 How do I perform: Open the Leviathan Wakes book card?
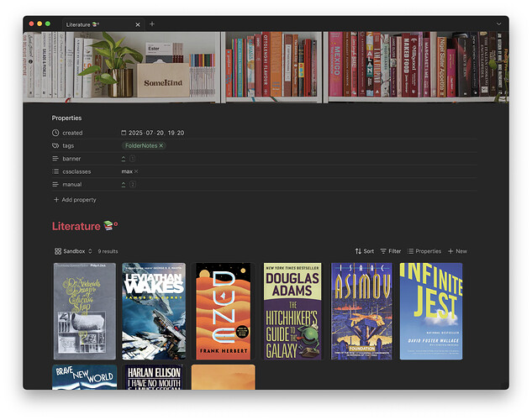point(154,311)
